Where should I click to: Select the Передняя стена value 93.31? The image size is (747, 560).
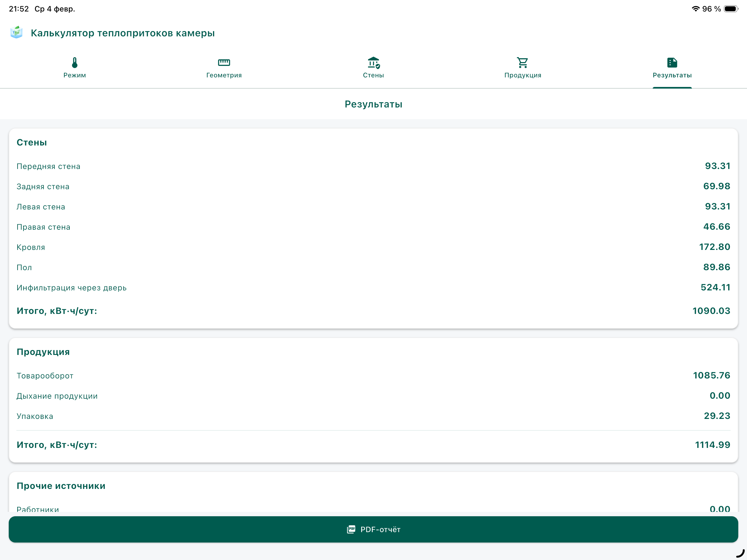coord(718,166)
